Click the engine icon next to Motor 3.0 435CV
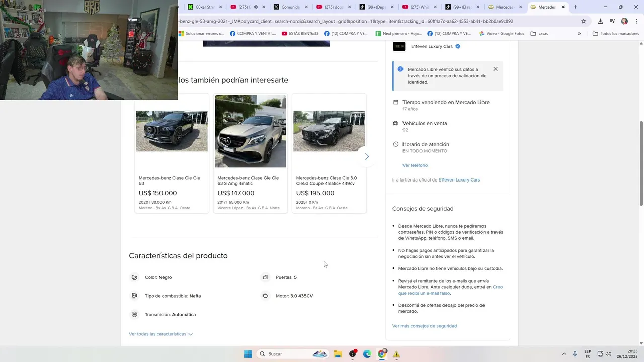Screen dimensions: 644x362 pyautogui.click(x=265, y=296)
